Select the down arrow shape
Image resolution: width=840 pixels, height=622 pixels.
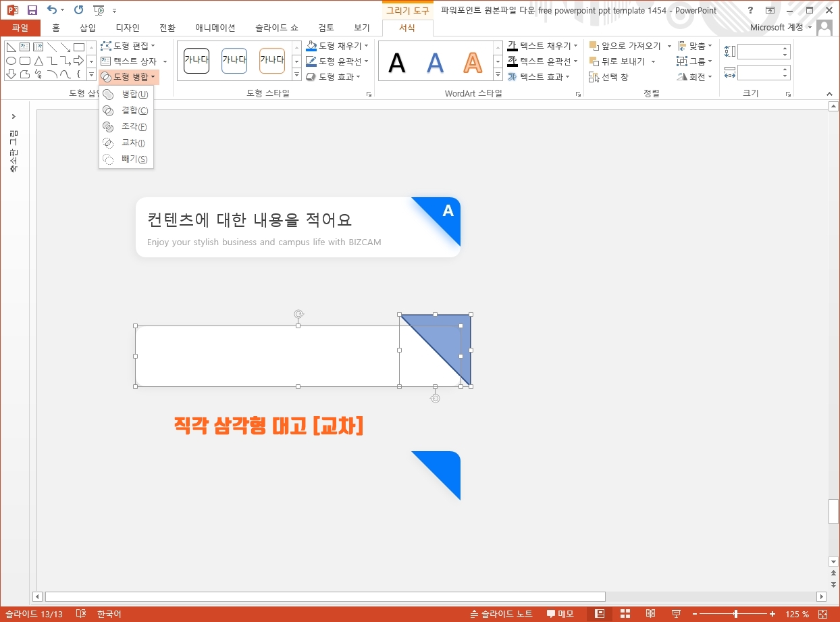coord(11,74)
